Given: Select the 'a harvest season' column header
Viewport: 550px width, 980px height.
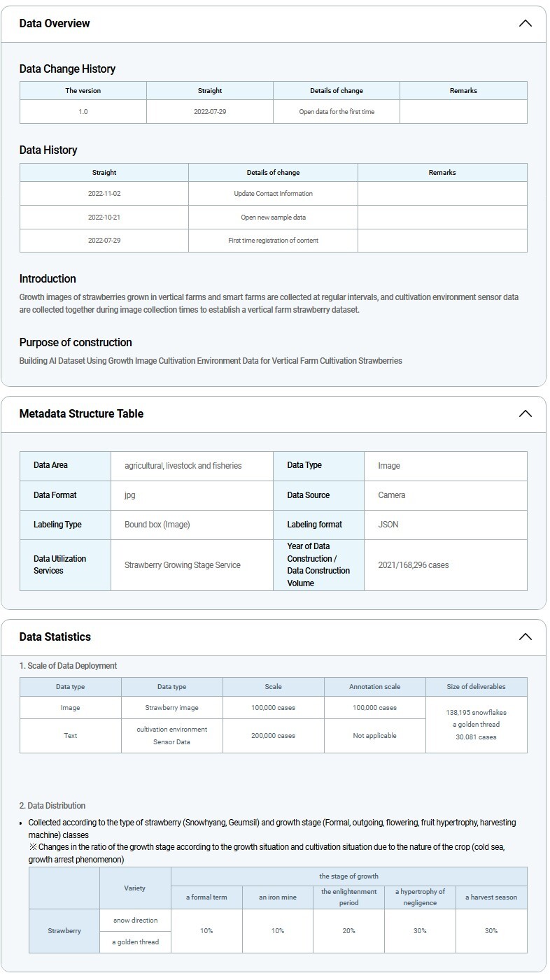Looking at the screenshot, I should pyautogui.click(x=491, y=897).
